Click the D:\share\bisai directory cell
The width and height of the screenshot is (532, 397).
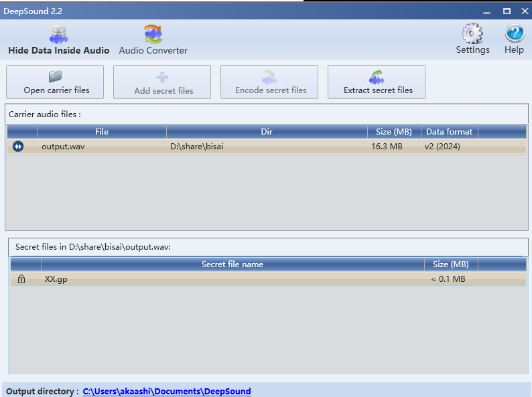click(x=197, y=147)
